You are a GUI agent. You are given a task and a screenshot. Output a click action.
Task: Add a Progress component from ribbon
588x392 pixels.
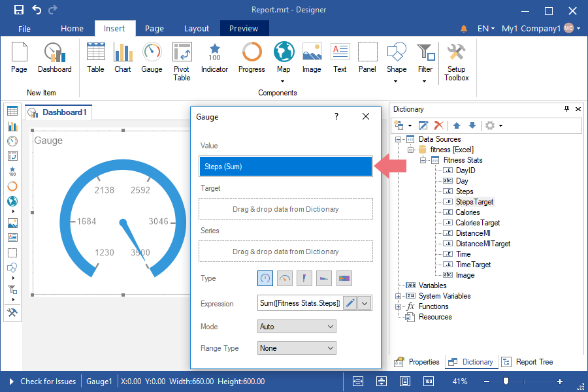[252, 59]
